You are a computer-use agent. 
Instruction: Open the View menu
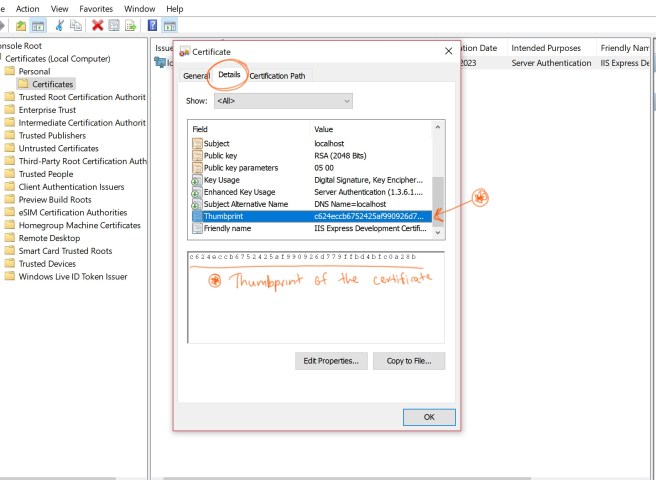coord(59,9)
